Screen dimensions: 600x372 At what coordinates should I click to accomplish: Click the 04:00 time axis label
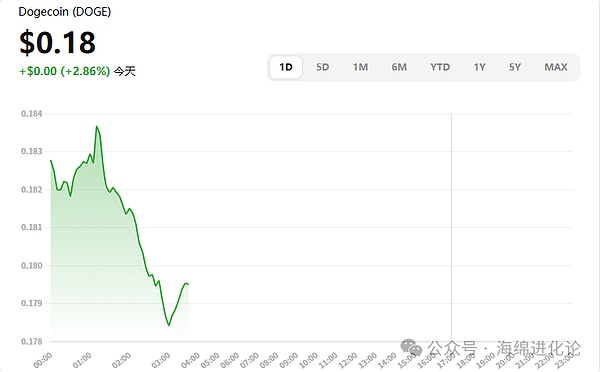[190, 361]
